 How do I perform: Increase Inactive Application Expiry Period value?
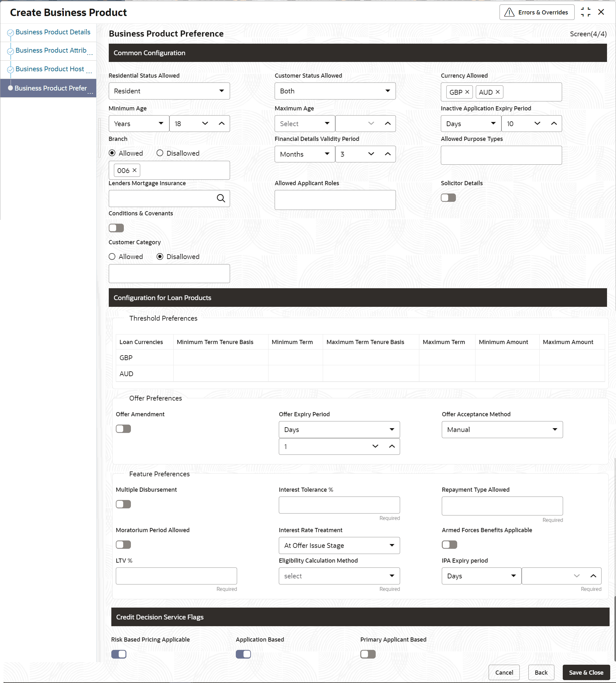click(554, 124)
